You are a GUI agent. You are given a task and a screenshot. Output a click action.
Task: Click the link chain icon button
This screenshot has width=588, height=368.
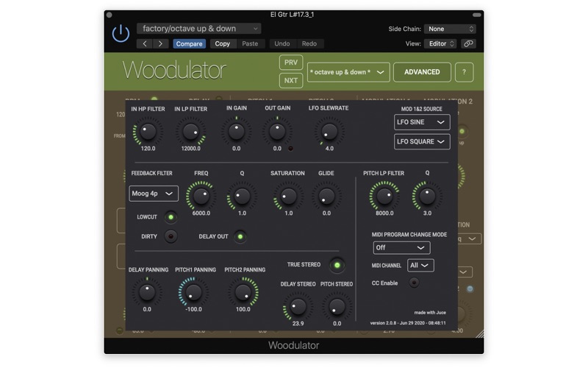tap(468, 43)
